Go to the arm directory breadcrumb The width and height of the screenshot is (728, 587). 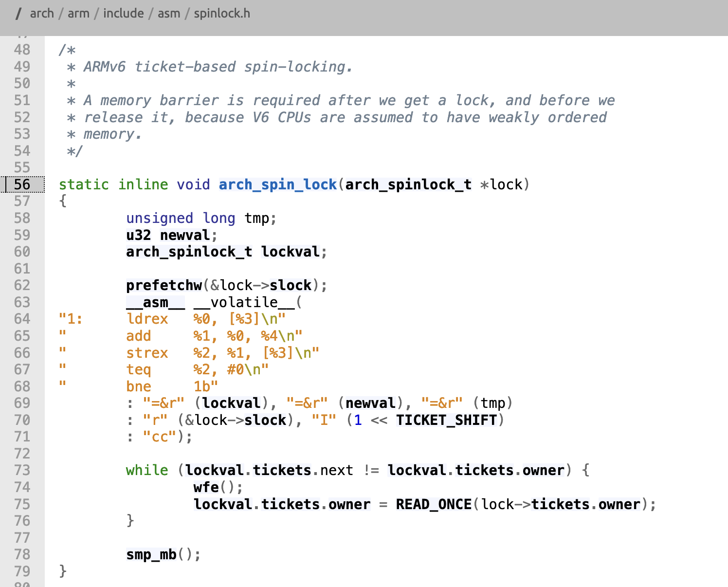pyautogui.click(x=78, y=14)
